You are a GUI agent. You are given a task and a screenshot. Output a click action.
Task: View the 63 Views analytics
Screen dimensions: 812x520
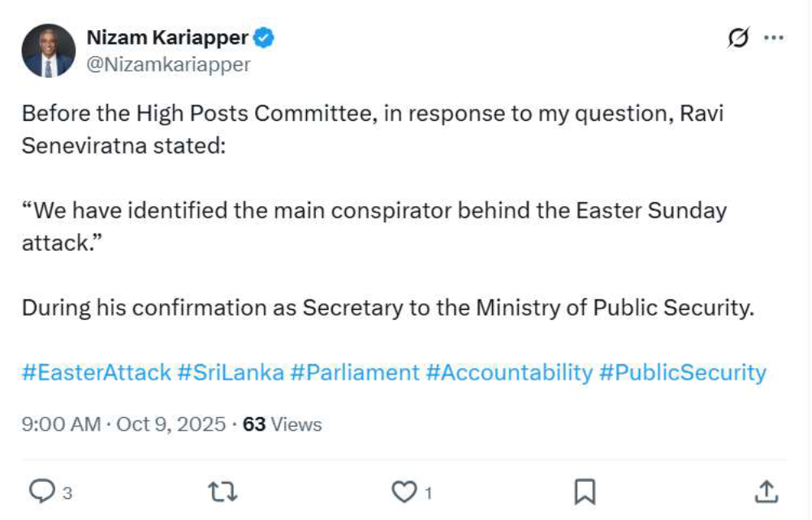(x=283, y=424)
